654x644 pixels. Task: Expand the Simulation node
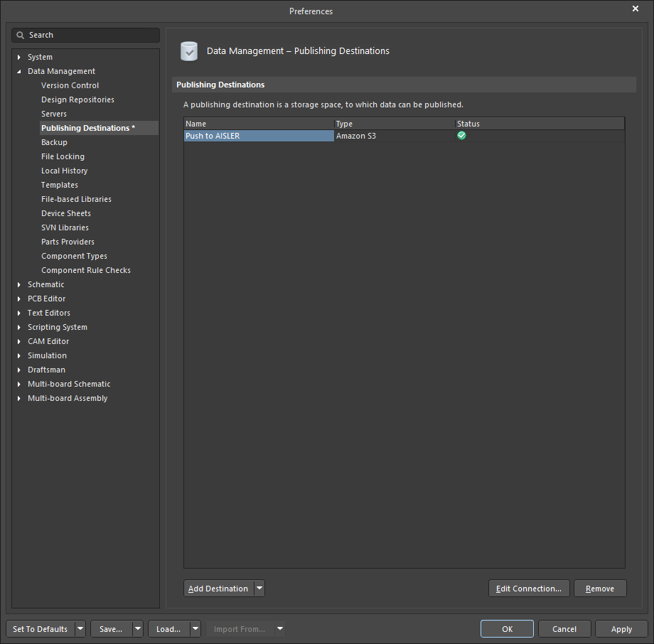click(18, 355)
